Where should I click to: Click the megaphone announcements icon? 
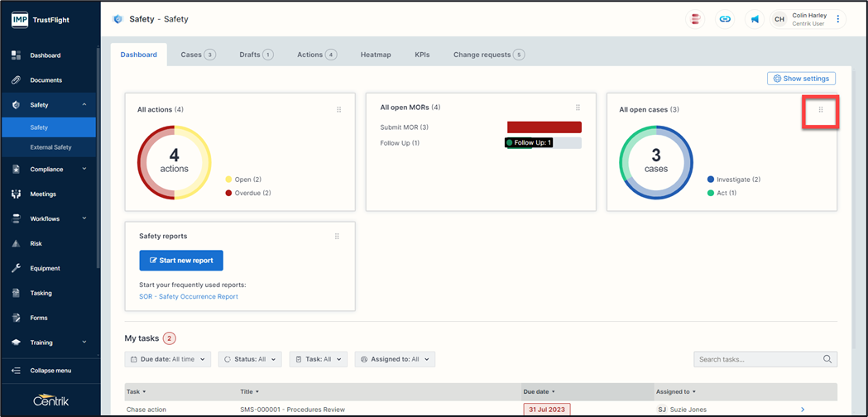(x=754, y=19)
